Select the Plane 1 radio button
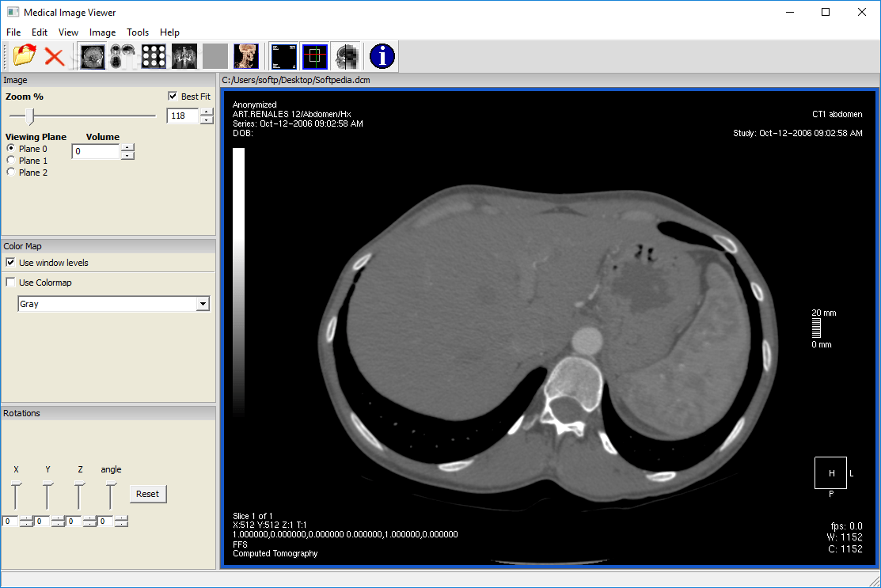 [11, 160]
